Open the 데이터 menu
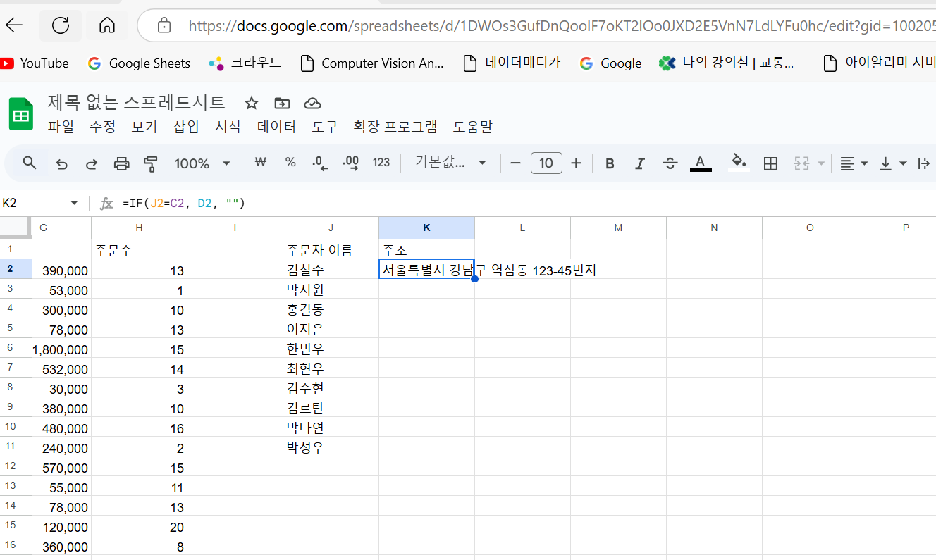Image resolution: width=936 pixels, height=560 pixels. pos(276,127)
